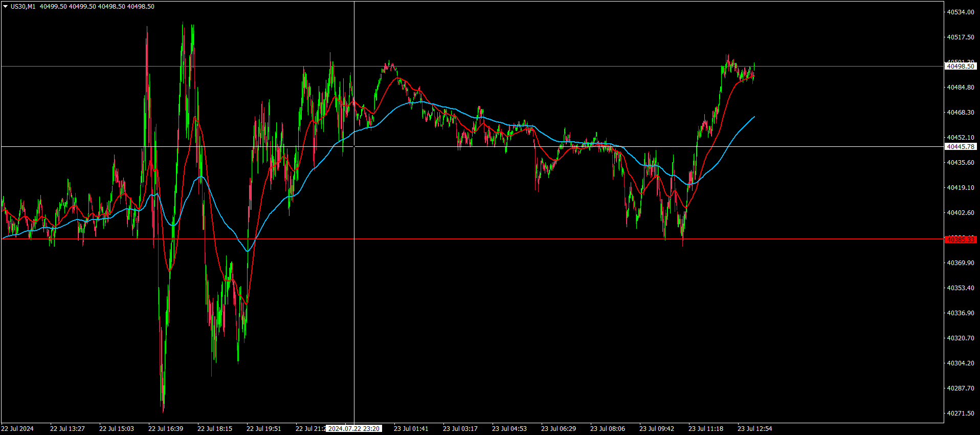Click the 22 Jul 16:39 time label
Image resolution: width=980 pixels, height=435 pixels.
pos(166,429)
